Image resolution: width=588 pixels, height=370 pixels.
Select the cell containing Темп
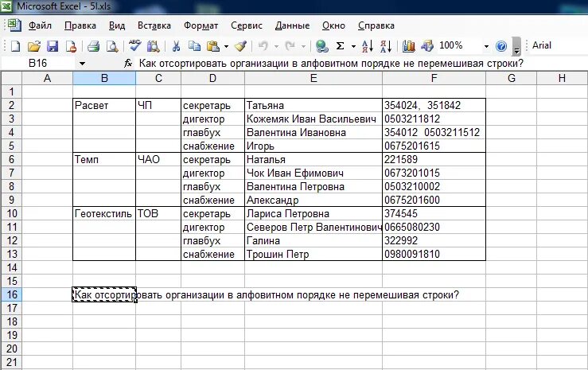[x=104, y=159]
